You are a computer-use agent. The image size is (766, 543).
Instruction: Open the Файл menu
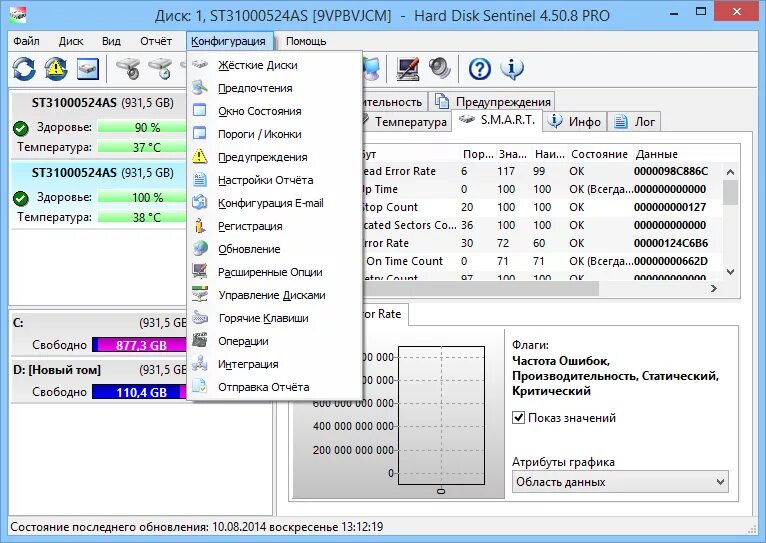[26, 41]
